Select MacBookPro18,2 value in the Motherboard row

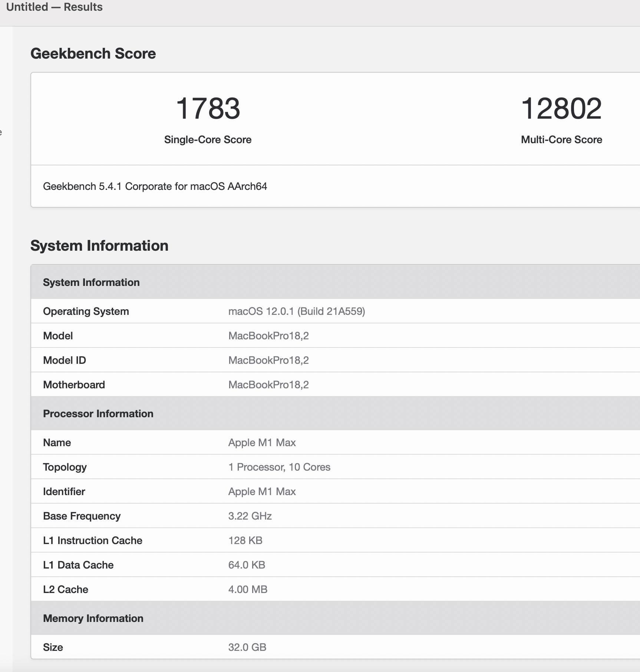[268, 385]
